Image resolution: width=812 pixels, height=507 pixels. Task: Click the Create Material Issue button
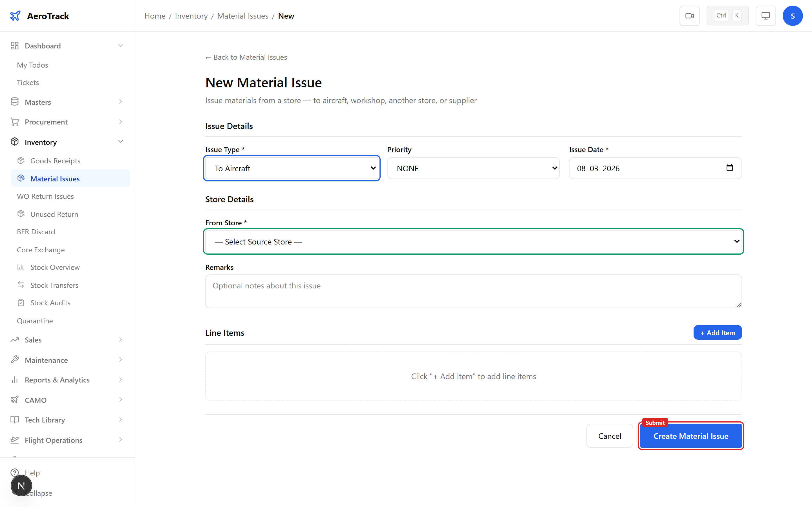[691, 436]
